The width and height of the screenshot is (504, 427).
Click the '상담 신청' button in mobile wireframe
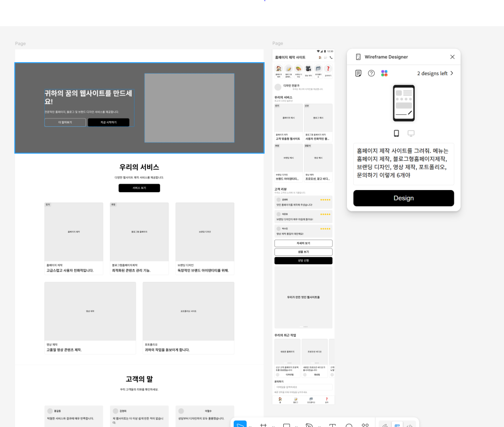pos(303,260)
